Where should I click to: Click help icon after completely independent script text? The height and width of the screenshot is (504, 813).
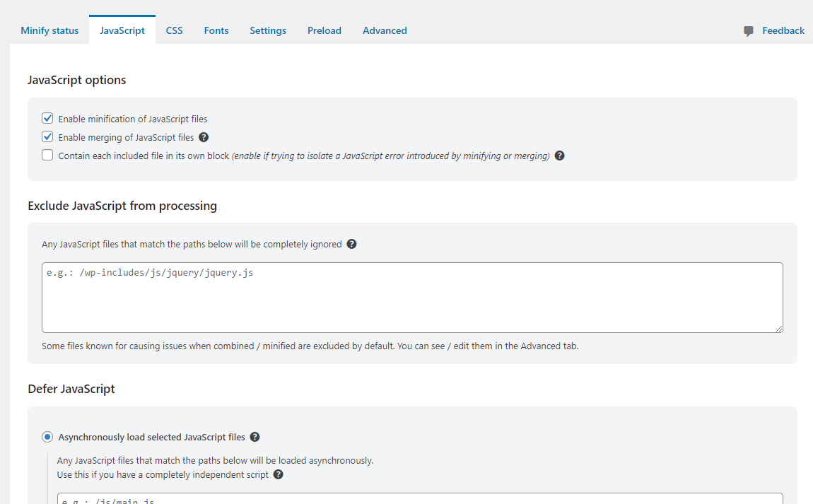tap(279, 474)
